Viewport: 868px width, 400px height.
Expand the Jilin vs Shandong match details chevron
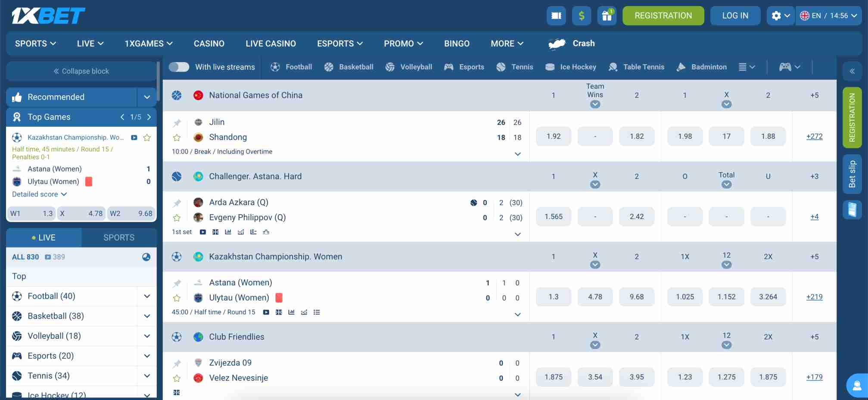518,154
